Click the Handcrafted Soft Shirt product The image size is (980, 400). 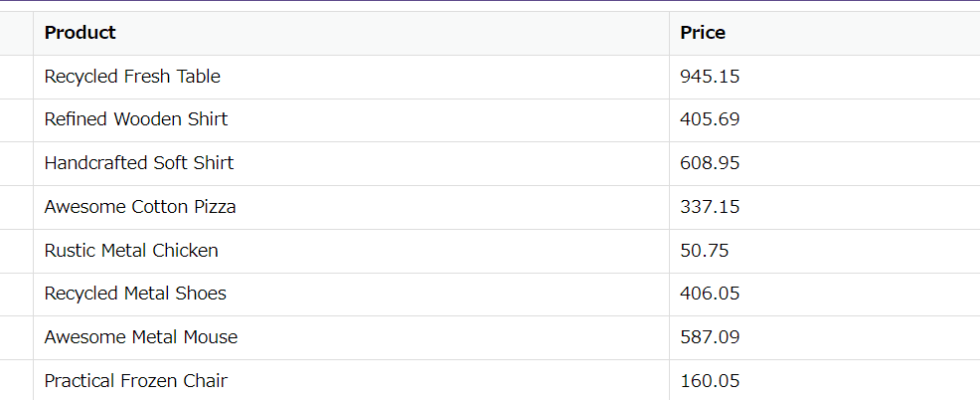(x=139, y=163)
